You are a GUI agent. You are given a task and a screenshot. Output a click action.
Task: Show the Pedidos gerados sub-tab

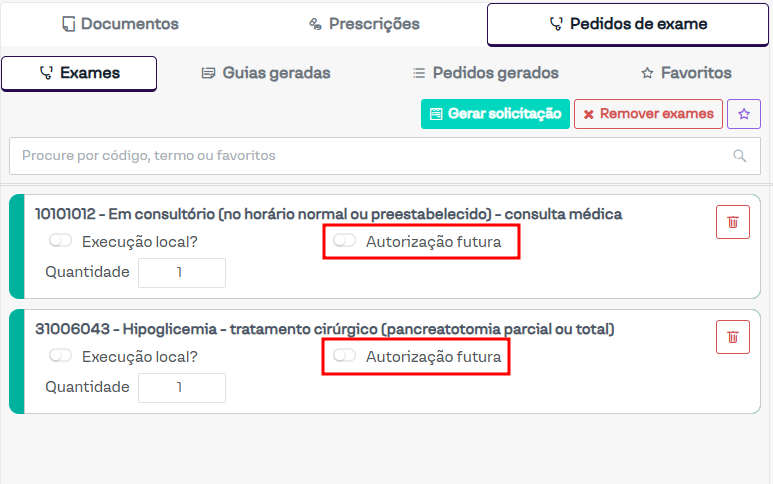click(485, 73)
